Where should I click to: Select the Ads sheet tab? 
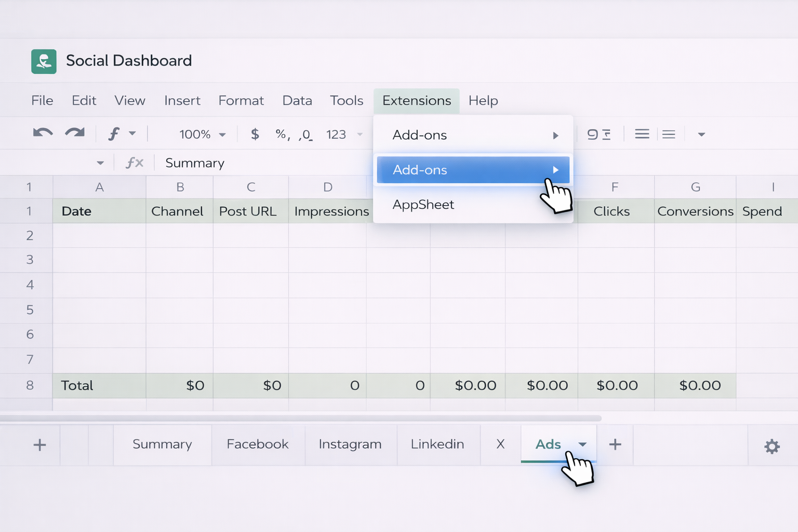(x=548, y=444)
